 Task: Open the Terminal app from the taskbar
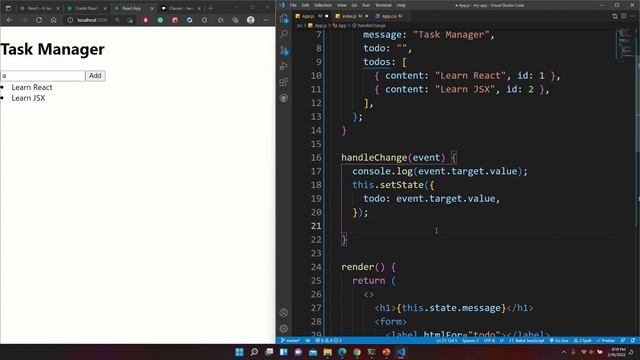371,352
